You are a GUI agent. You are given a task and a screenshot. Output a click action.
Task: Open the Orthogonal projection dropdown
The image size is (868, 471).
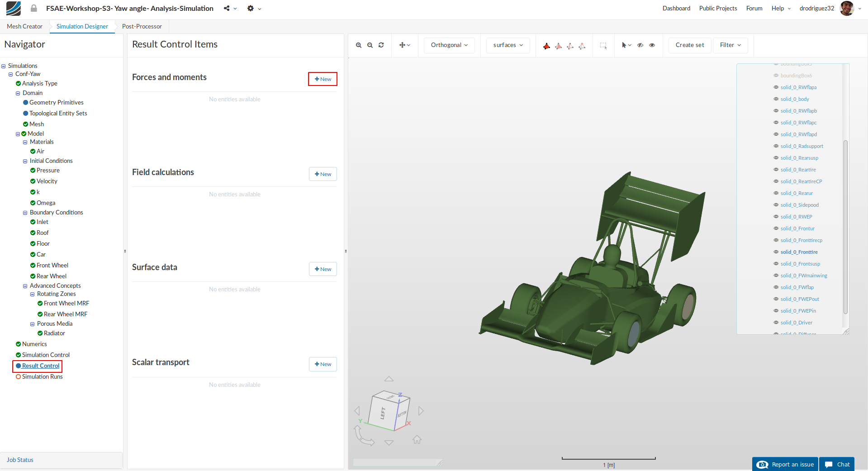tap(449, 45)
